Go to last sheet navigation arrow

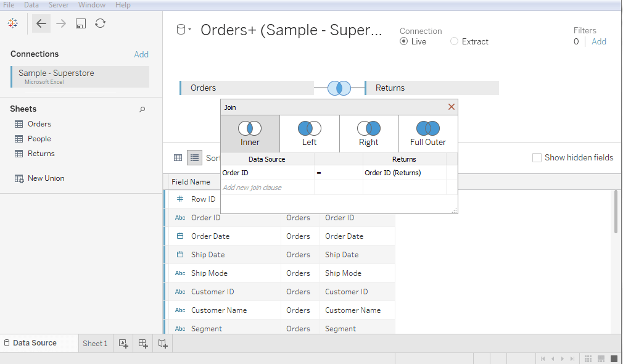click(572, 358)
